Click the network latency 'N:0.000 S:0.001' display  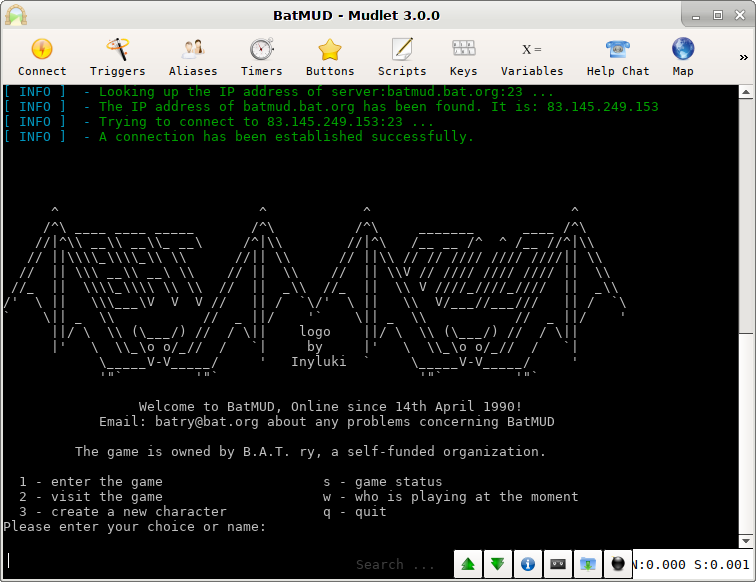pyautogui.click(x=691, y=564)
